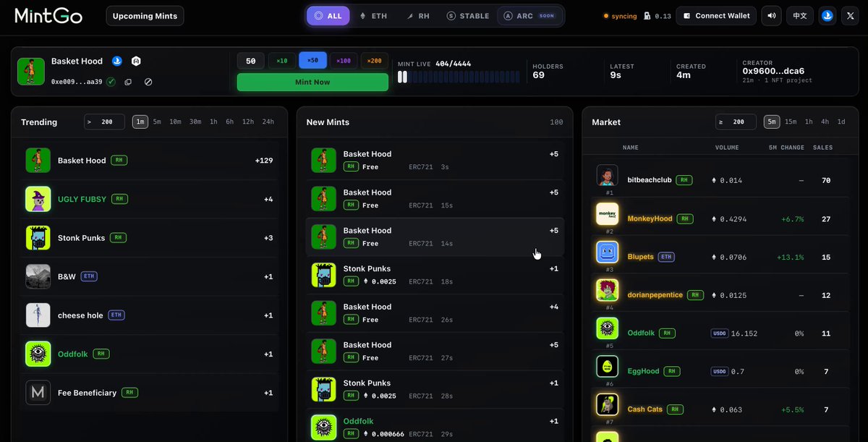Set Trending timeframe to 5m
Screen dimensions: 868x442
pos(157,122)
